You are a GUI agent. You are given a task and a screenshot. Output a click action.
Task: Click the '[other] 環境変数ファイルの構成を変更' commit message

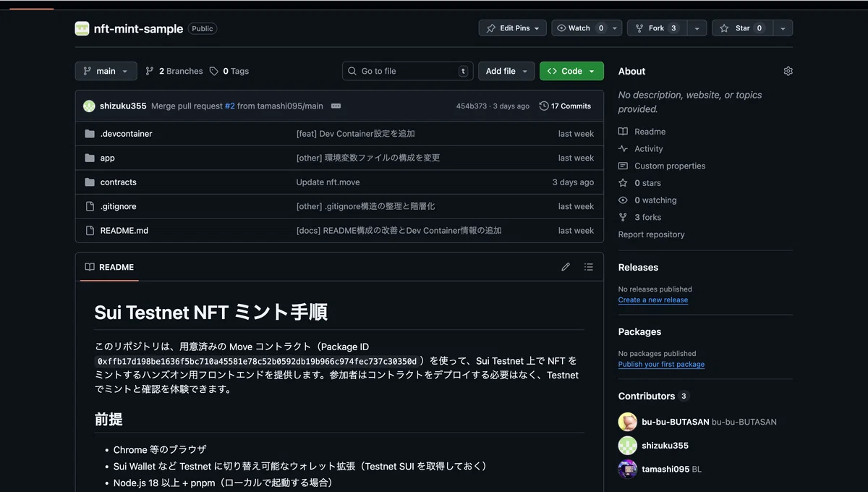(368, 158)
